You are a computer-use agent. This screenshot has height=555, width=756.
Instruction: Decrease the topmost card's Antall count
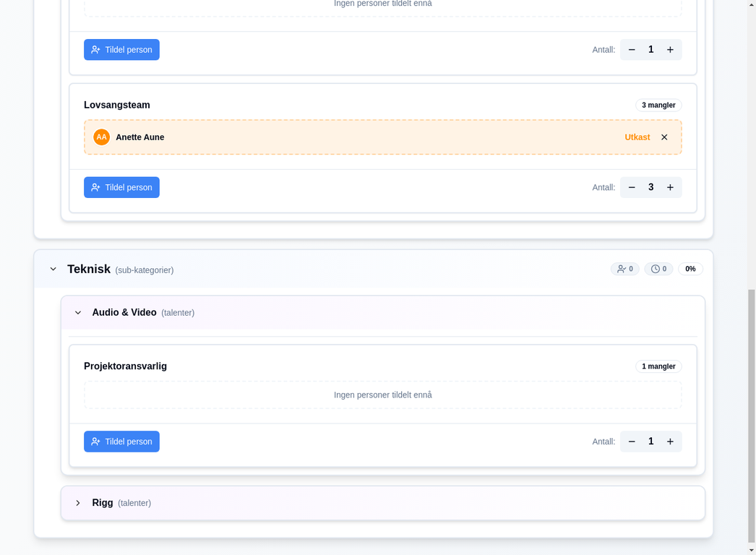click(x=632, y=50)
